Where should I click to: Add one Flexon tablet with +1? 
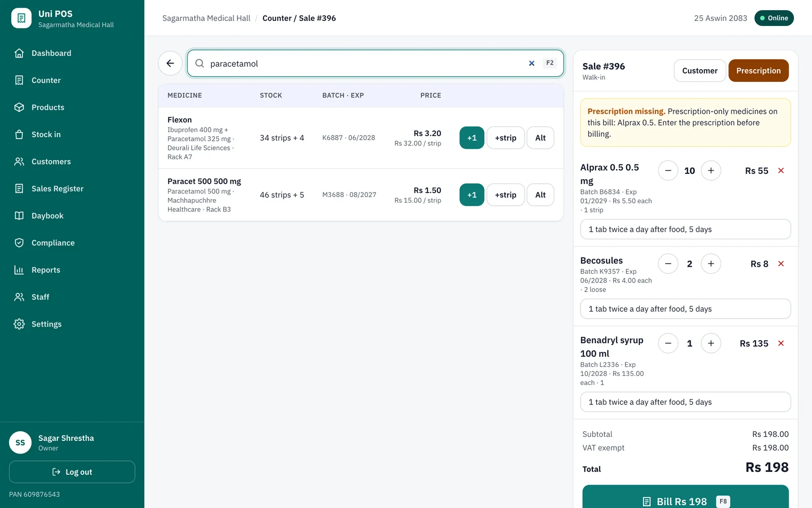click(x=472, y=138)
